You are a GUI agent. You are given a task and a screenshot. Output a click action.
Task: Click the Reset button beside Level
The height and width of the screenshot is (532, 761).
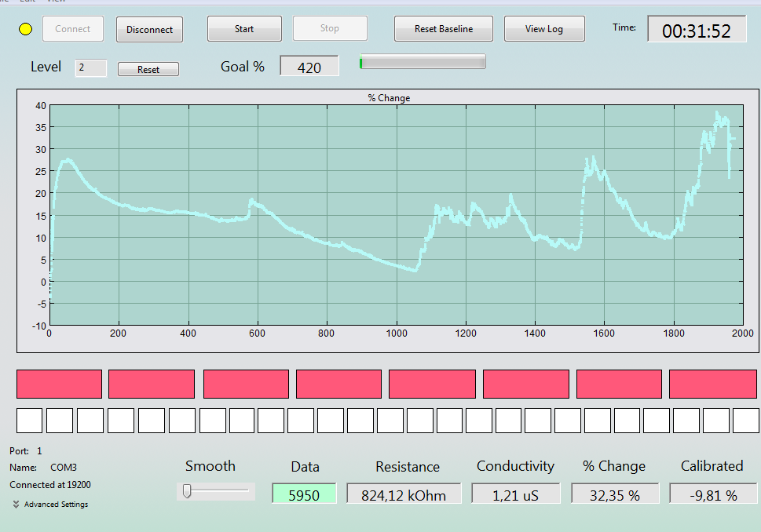pos(148,69)
